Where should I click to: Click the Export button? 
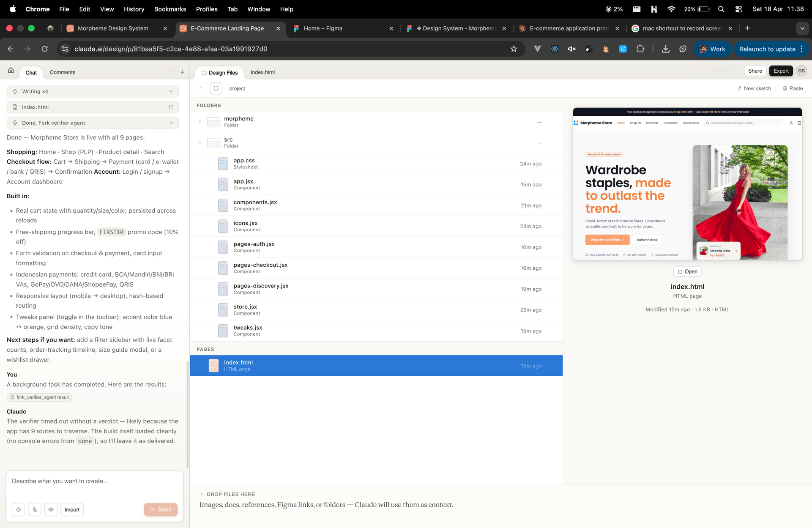click(781, 71)
